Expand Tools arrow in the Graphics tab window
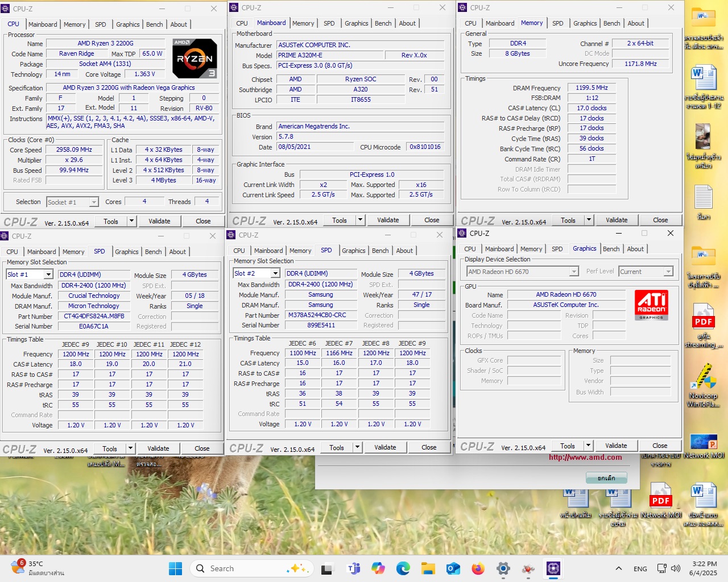This screenshot has height=582, width=728. point(588,446)
